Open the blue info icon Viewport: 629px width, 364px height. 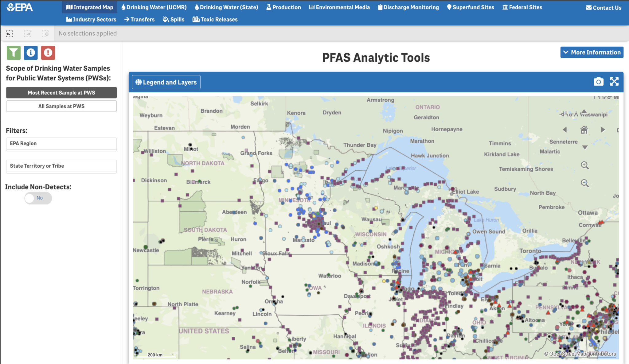click(x=31, y=53)
